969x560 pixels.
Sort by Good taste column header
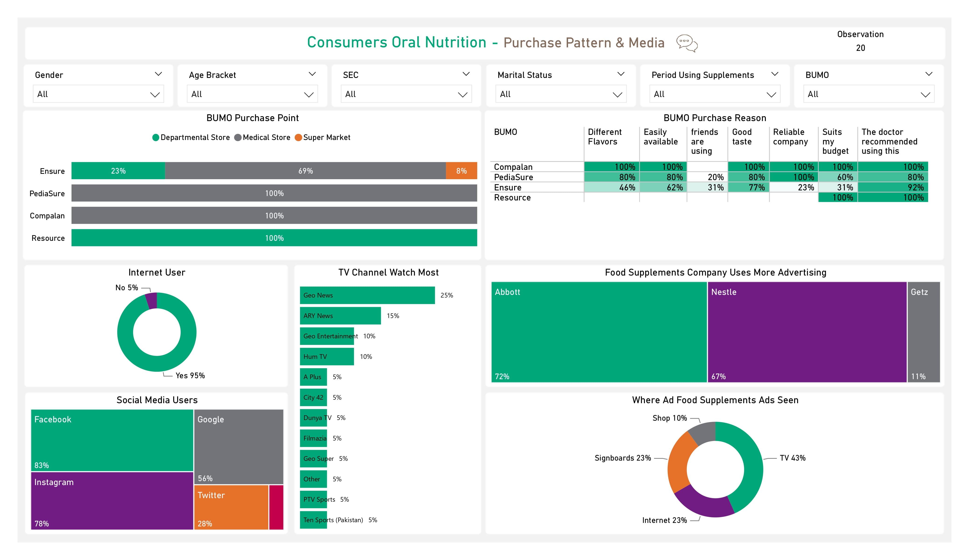click(x=742, y=137)
